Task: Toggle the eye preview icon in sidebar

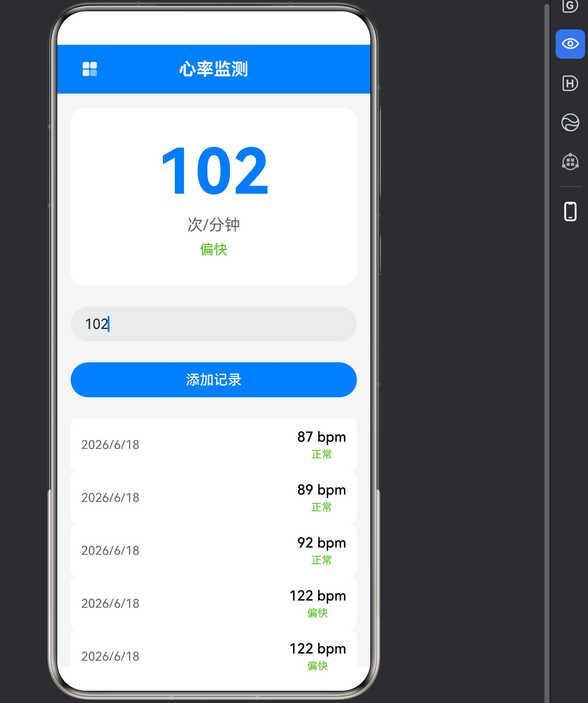Action: 570,44
